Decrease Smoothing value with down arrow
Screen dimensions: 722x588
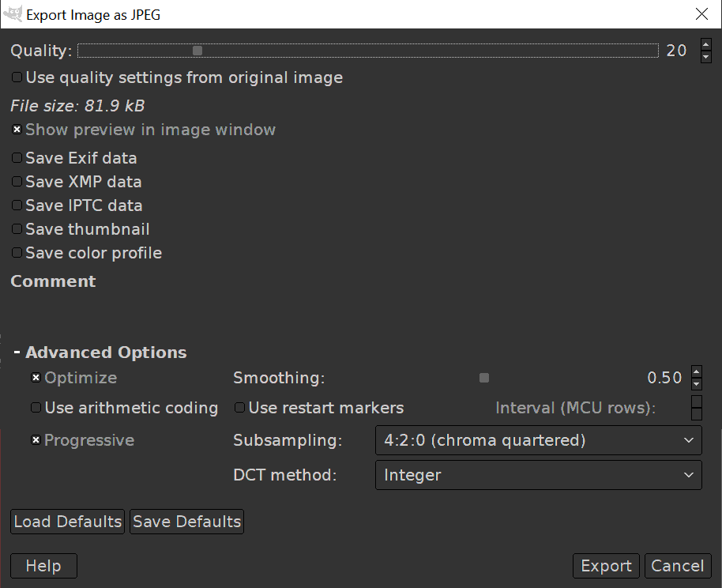click(x=696, y=384)
